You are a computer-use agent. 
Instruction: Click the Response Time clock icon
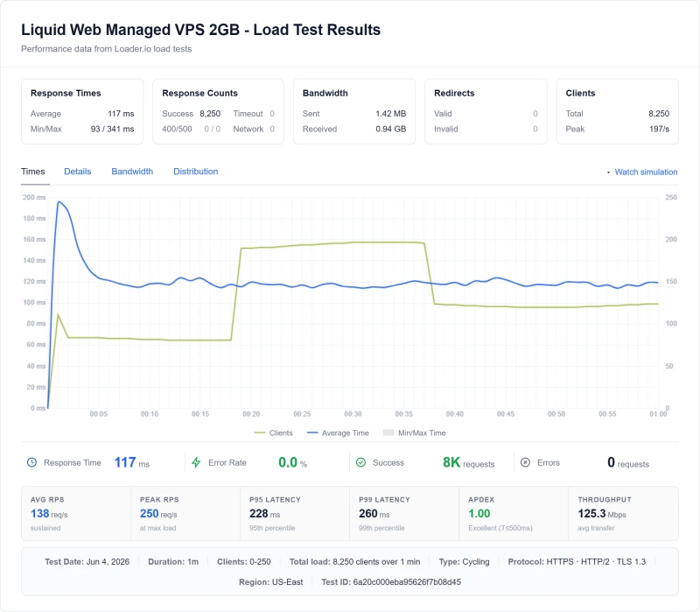click(31, 462)
